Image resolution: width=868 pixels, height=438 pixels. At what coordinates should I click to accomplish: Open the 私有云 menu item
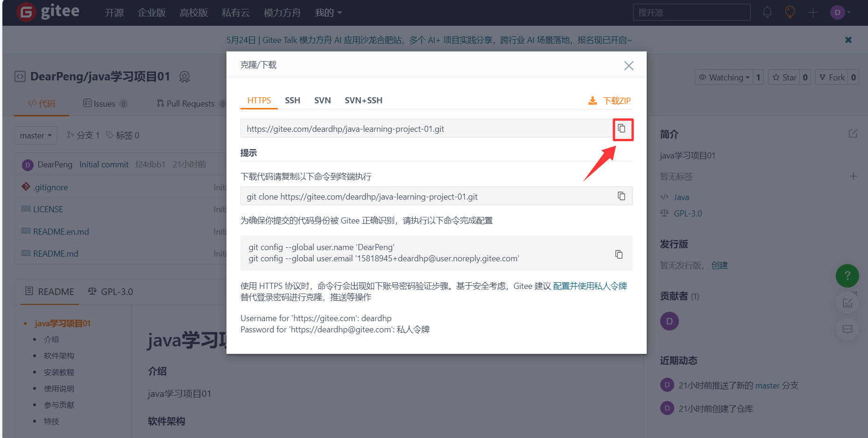point(236,13)
